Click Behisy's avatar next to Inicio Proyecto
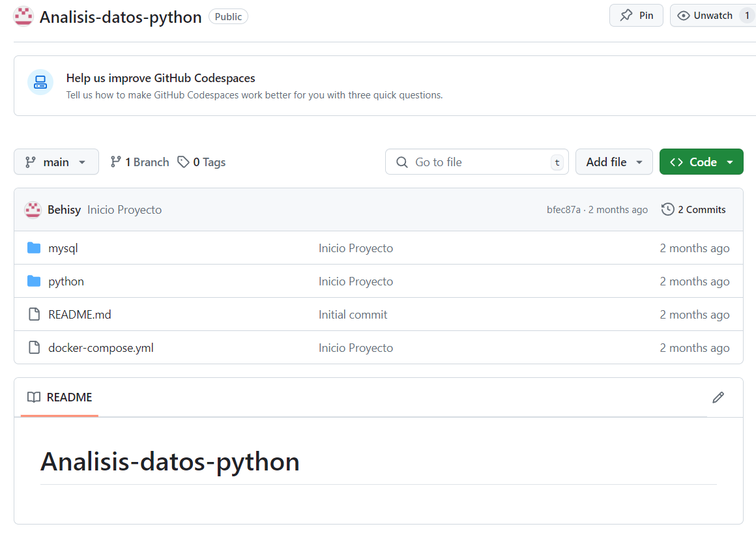756x533 pixels. [x=32, y=209]
